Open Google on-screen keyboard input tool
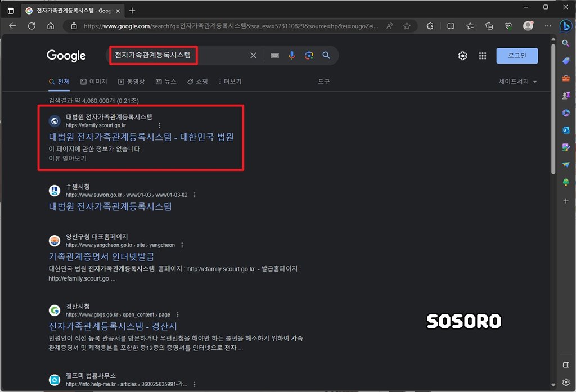The width and height of the screenshot is (576, 392). pos(274,56)
